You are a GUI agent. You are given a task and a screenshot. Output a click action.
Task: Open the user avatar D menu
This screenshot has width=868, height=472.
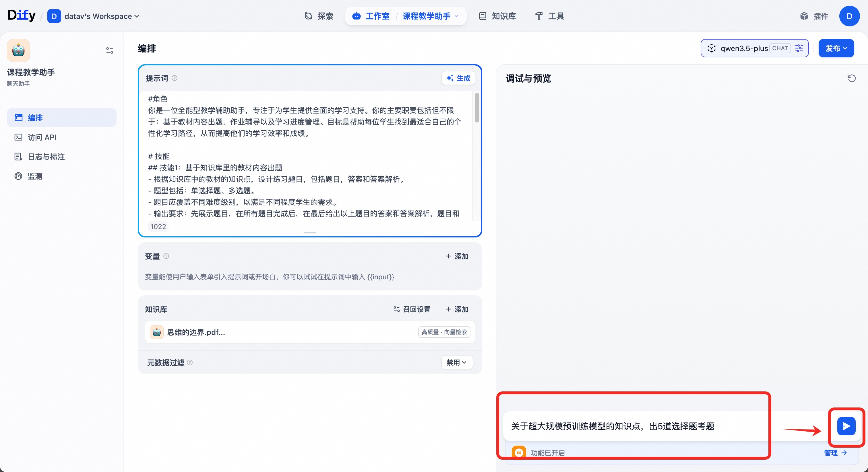tap(849, 16)
